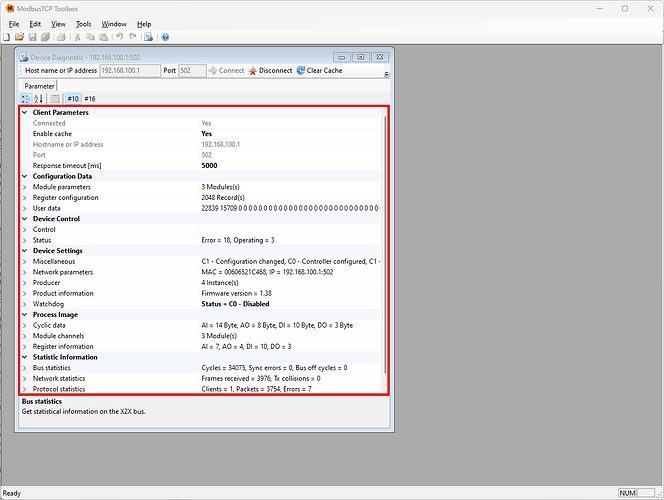664x500 pixels.
Task: Open the Tools menu
Action: pos(83,24)
